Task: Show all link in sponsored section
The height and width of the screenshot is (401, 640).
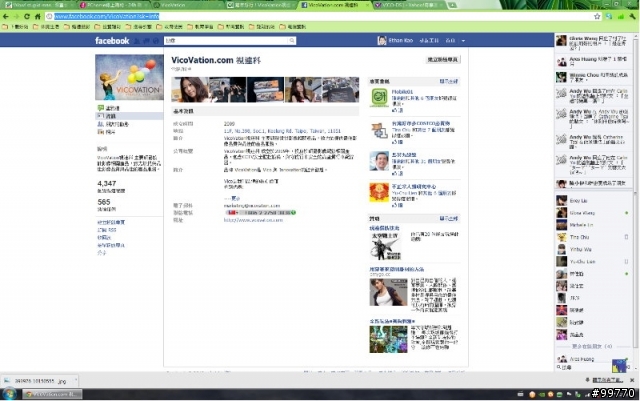Action: coord(449,219)
